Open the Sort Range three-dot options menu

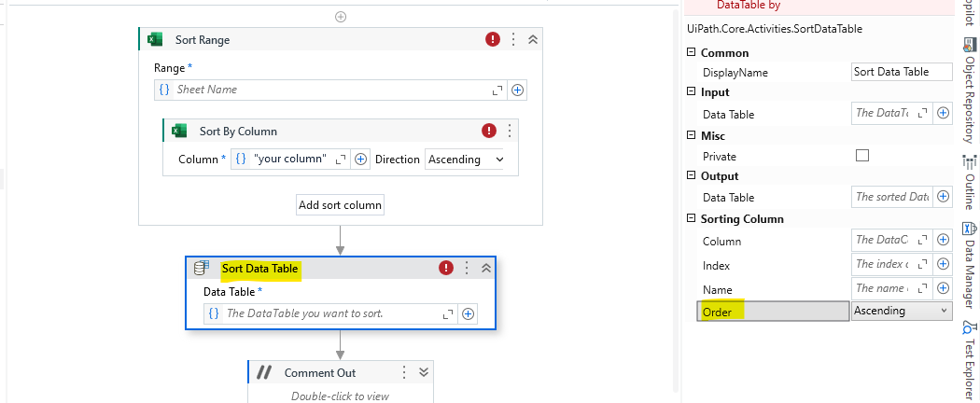(512, 39)
